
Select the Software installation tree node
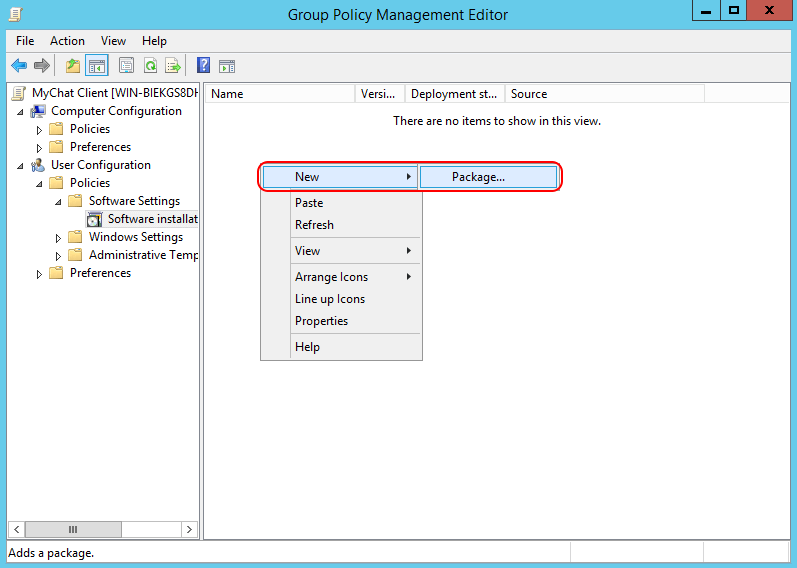[x=152, y=219]
